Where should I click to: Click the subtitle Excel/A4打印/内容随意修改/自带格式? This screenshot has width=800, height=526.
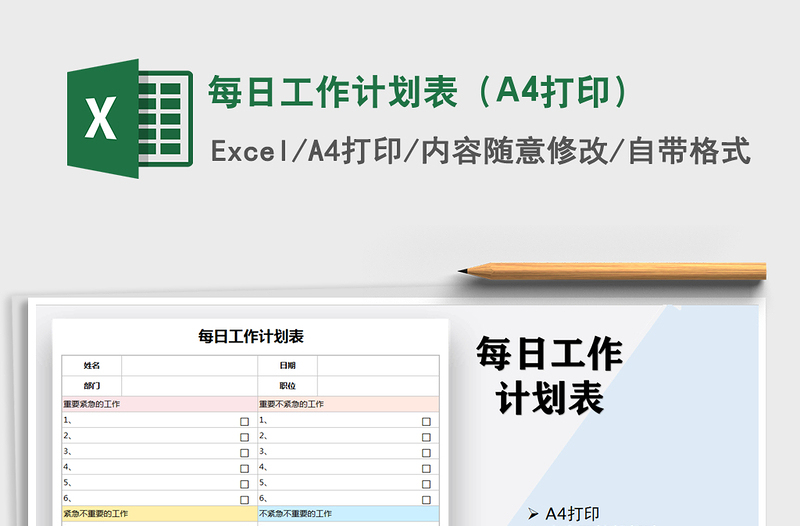pyautogui.click(x=481, y=151)
